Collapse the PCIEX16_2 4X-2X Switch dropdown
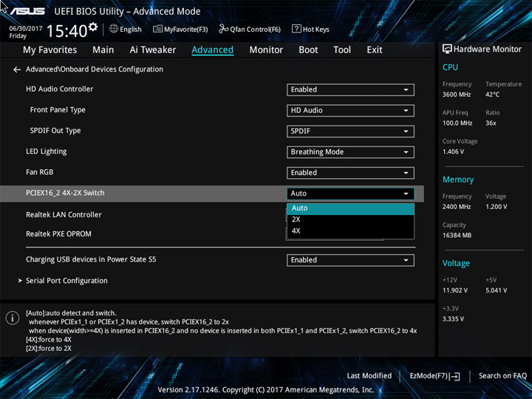This screenshot has height=399, width=532. pyautogui.click(x=350, y=194)
